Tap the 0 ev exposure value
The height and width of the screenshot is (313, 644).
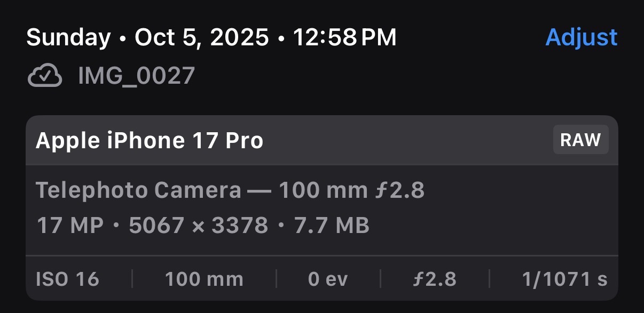click(327, 279)
